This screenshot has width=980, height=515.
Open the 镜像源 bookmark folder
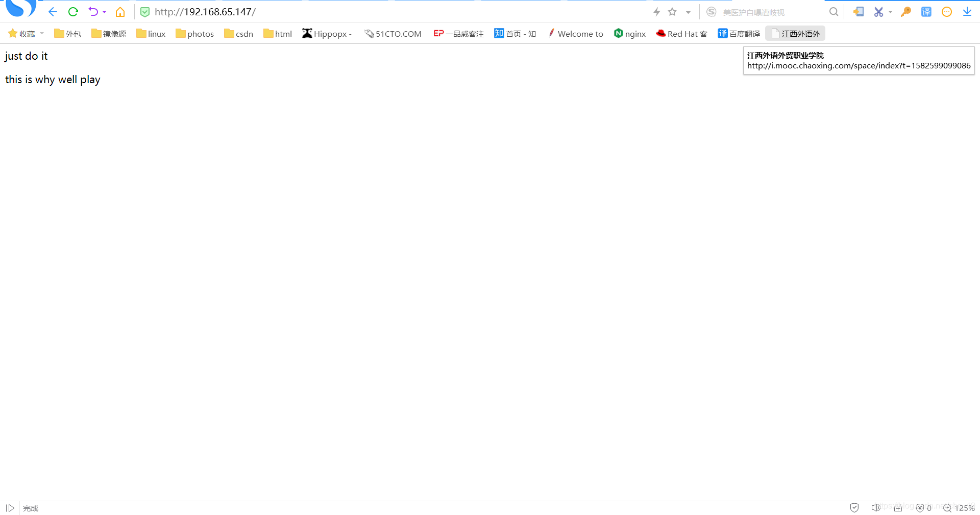(109, 34)
